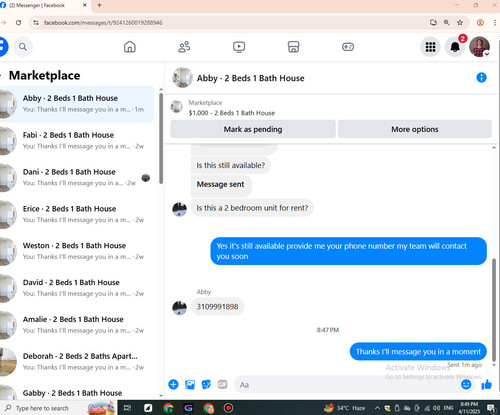Open the nine-dot menu grid
Viewport: 500px width, 415px height.
(430, 47)
